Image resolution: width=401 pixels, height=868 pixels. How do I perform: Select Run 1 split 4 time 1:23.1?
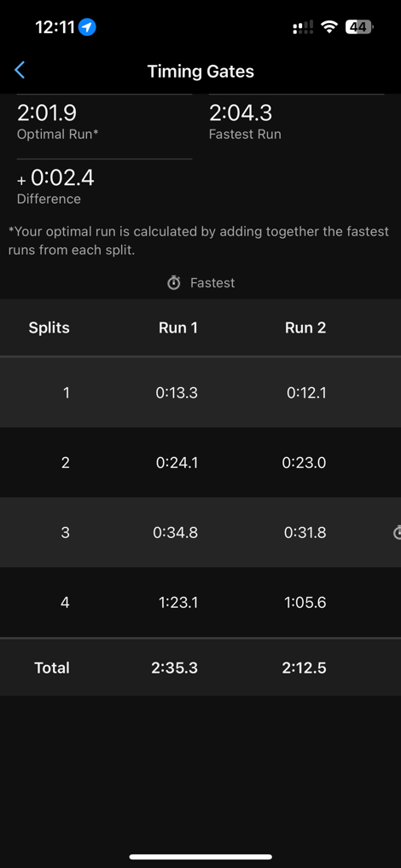[x=177, y=602]
